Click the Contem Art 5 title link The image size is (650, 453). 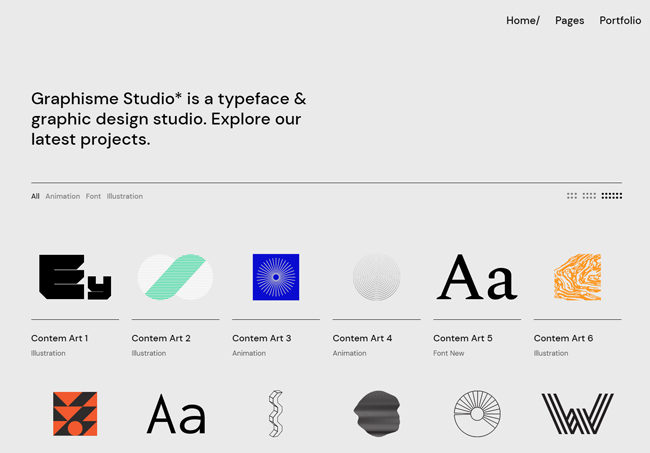click(462, 338)
